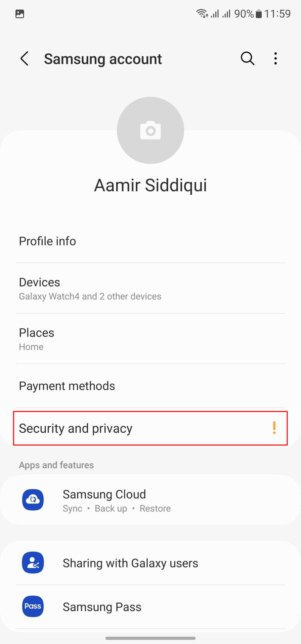Open the Devices list entry
Screen dimensions: 301x644
(x=90, y=288)
